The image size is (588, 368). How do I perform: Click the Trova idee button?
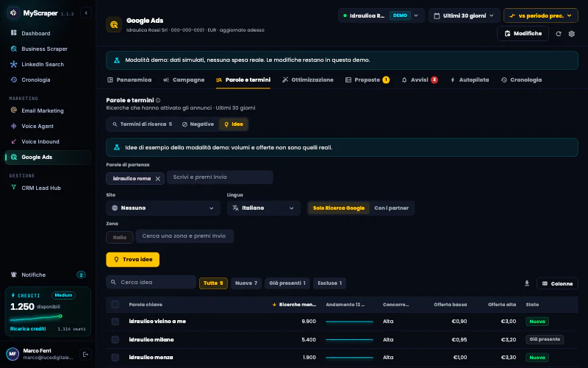[x=133, y=260]
